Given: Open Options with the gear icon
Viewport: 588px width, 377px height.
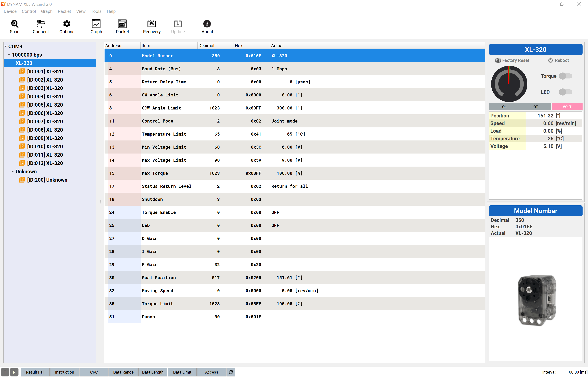Looking at the screenshot, I should click(67, 26).
